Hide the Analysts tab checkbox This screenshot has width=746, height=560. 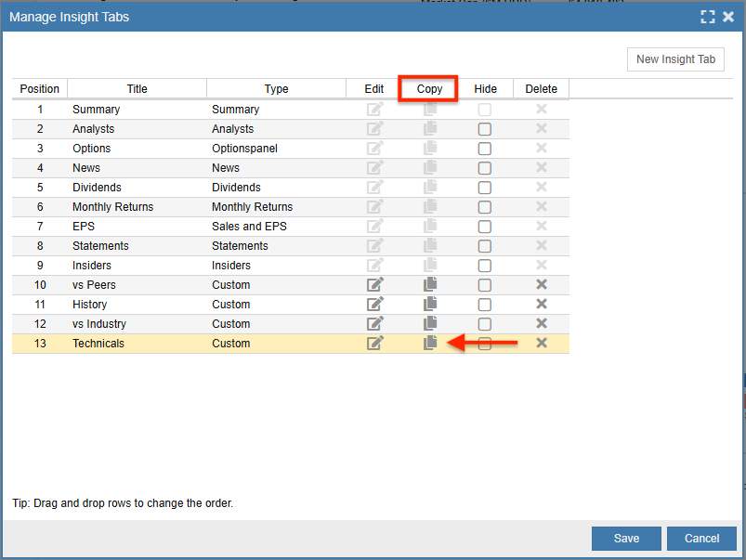tap(485, 129)
